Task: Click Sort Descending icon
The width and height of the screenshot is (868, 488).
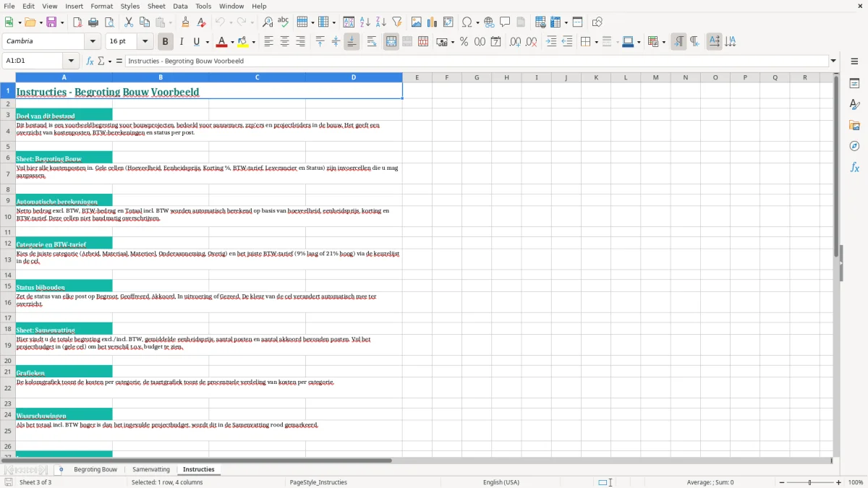Action: [380, 22]
